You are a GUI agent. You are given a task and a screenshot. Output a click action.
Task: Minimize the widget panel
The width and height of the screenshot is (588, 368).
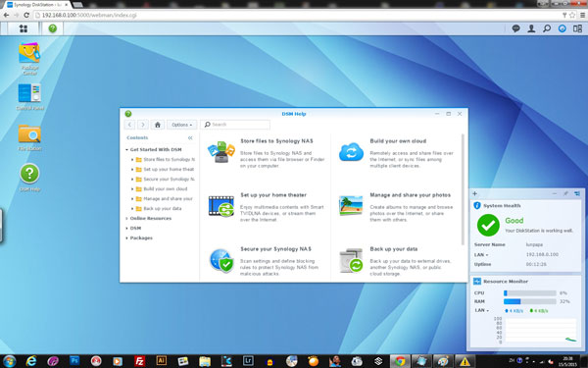(555, 193)
